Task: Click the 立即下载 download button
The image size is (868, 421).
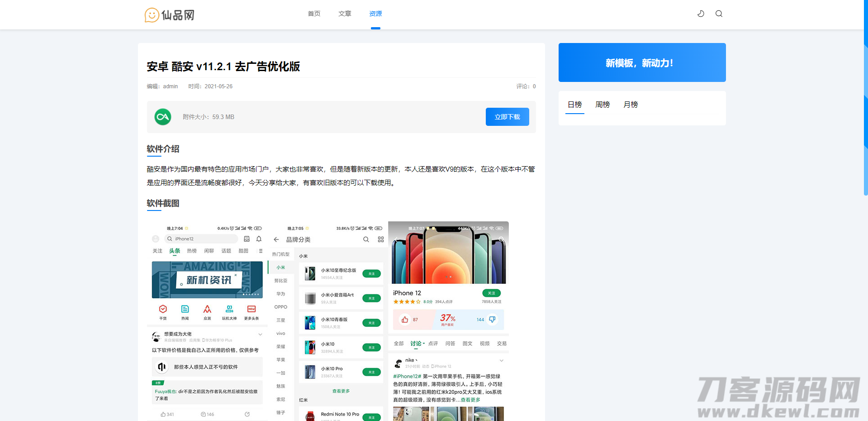Action: [507, 117]
